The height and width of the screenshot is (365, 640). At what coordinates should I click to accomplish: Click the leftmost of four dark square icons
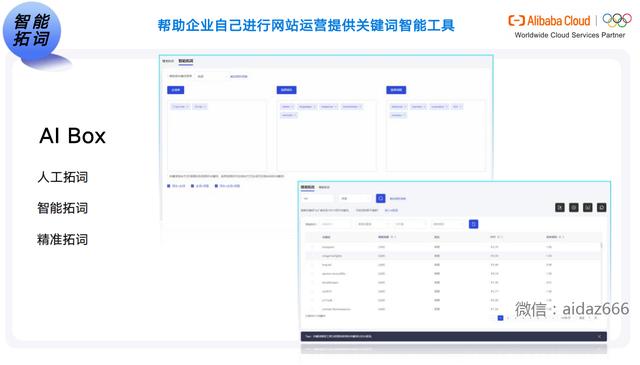pos(560,207)
